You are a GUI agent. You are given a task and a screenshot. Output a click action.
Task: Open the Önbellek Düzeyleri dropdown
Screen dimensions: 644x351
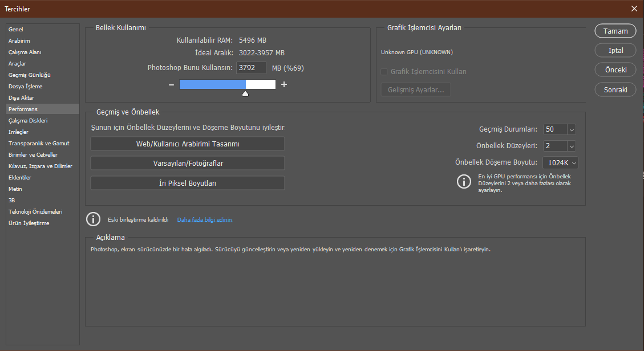(572, 146)
